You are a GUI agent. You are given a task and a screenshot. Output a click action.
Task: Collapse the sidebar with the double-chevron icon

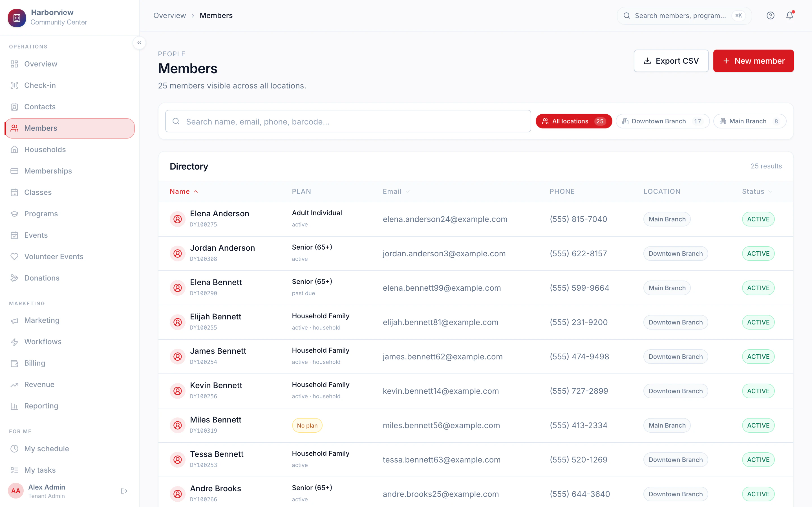tap(139, 43)
